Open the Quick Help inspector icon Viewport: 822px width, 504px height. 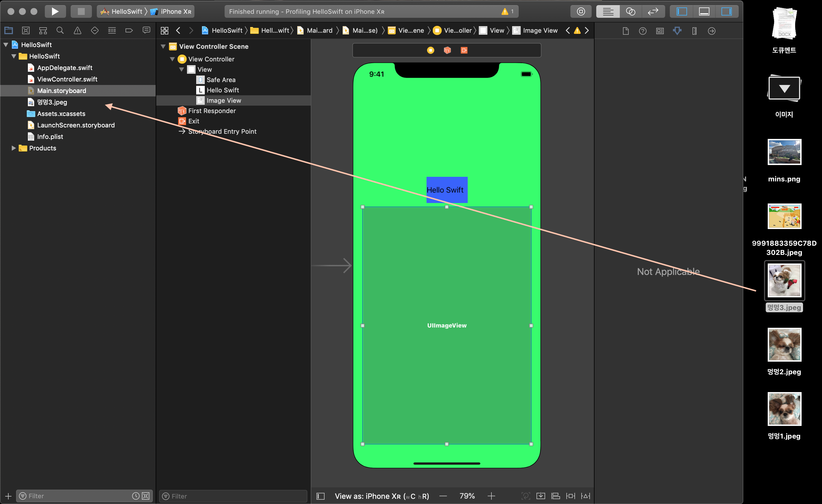(x=642, y=31)
